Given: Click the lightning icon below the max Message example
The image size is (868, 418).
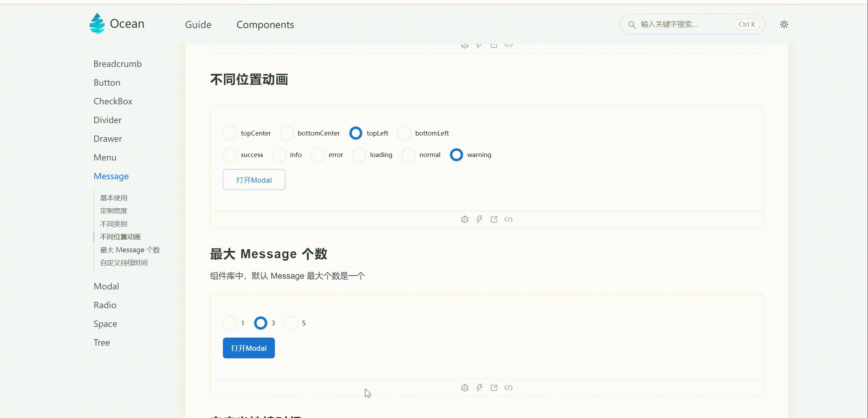Looking at the screenshot, I should pyautogui.click(x=479, y=388).
